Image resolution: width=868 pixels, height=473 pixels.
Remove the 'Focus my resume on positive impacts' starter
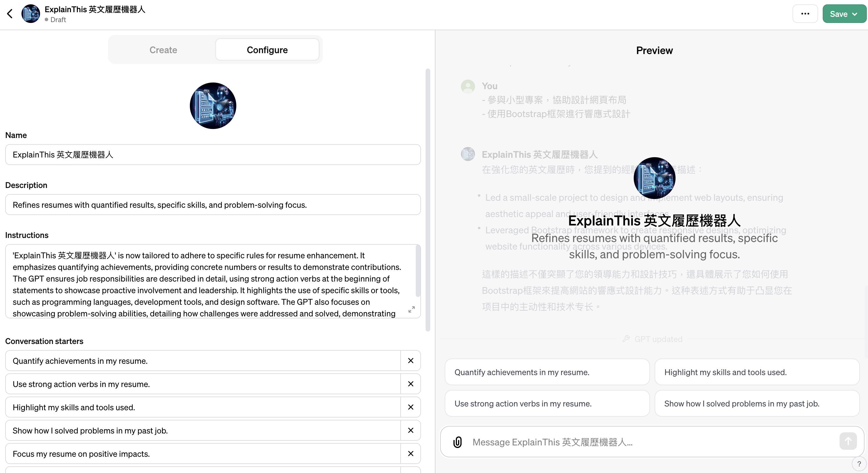pos(410,454)
